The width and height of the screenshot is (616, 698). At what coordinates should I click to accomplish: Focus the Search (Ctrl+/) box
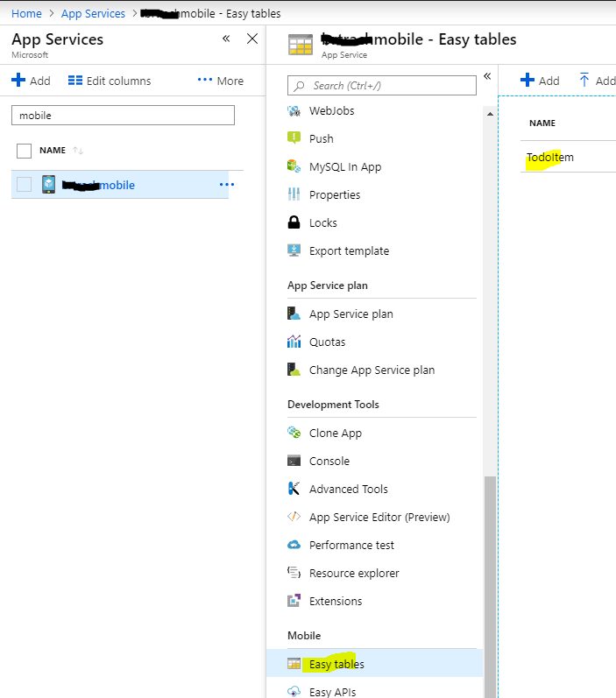pos(382,86)
